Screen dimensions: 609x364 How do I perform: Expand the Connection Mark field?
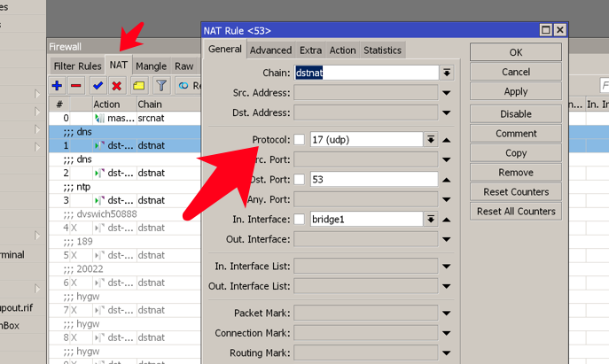447,333
